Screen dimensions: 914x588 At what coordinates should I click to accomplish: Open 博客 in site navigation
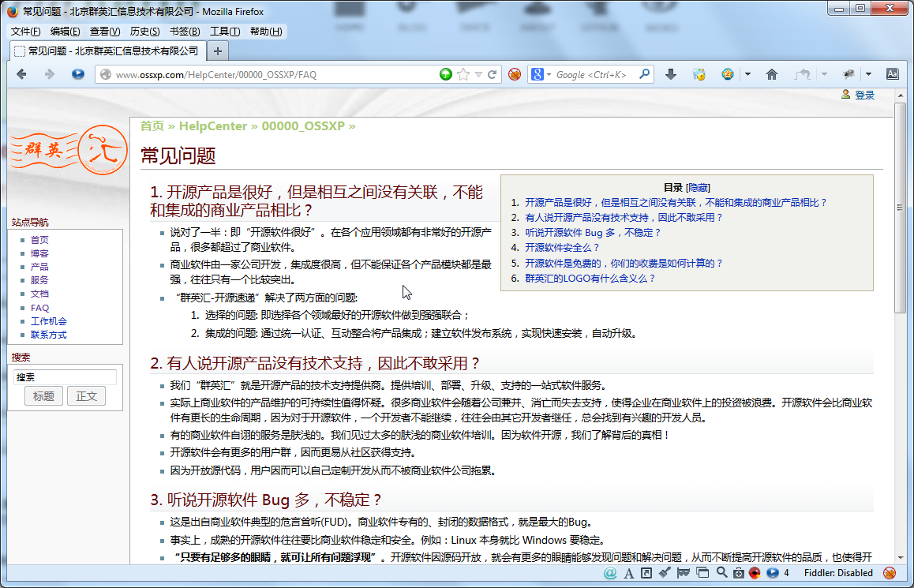coord(39,253)
